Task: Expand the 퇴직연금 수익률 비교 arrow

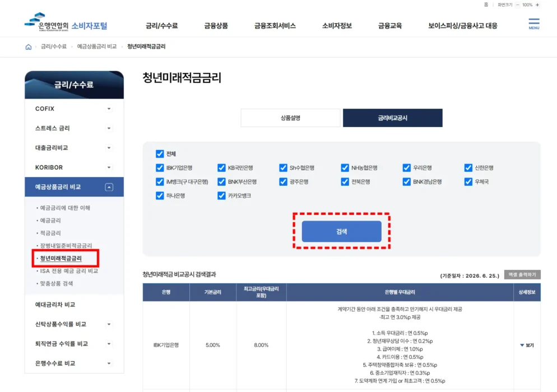Action: pyautogui.click(x=109, y=344)
